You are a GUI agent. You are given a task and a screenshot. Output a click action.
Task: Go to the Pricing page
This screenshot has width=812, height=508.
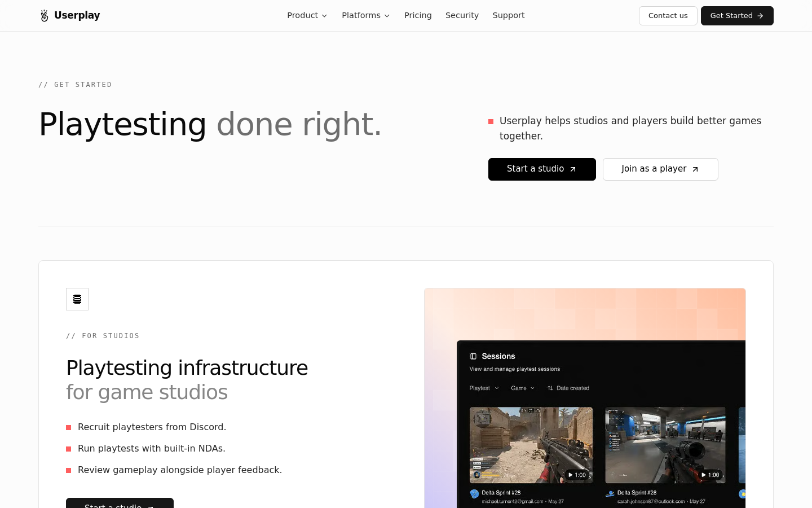(x=418, y=15)
